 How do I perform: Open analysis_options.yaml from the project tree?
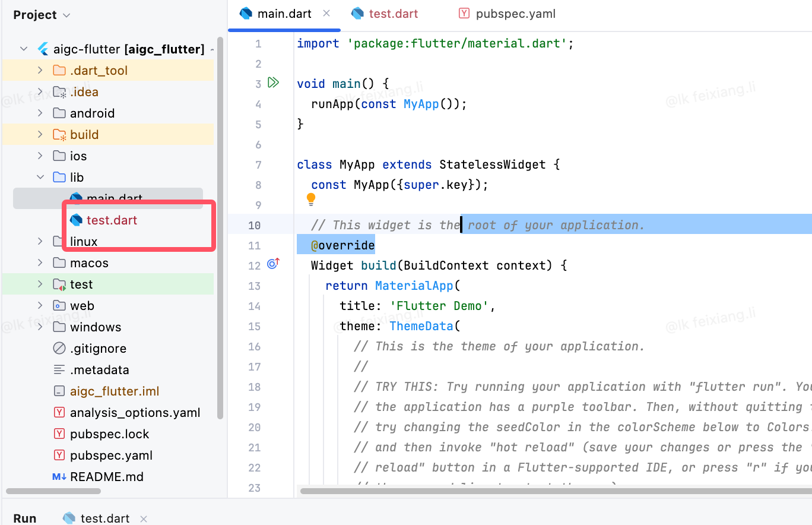tap(135, 412)
